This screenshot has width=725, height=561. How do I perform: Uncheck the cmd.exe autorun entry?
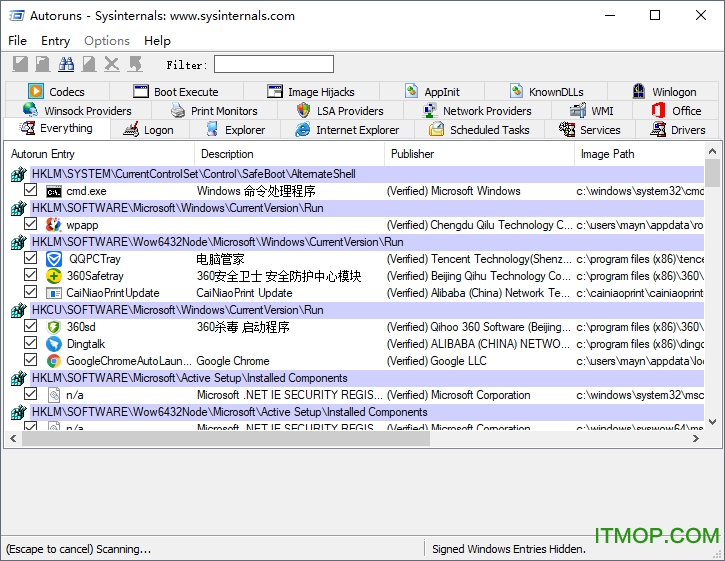31,190
